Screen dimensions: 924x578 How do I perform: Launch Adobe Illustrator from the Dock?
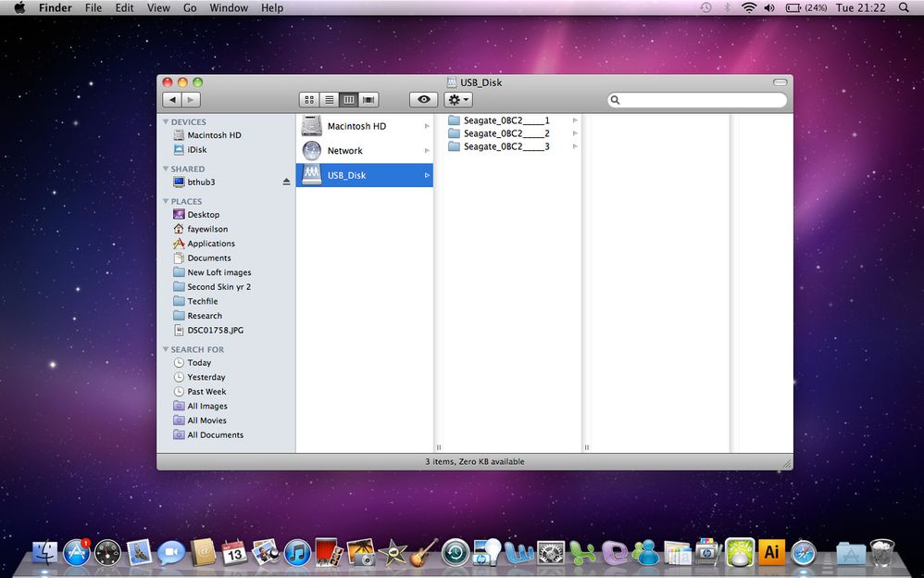770,552
